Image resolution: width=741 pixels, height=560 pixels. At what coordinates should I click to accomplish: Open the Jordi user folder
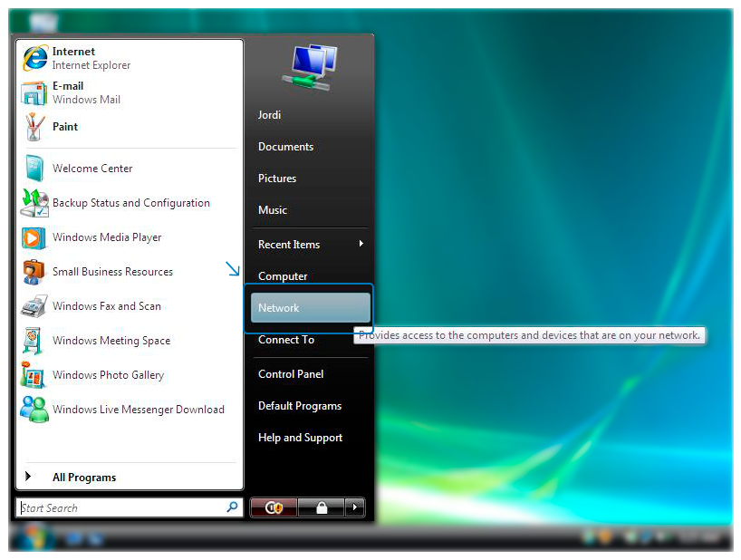[269, 115]
